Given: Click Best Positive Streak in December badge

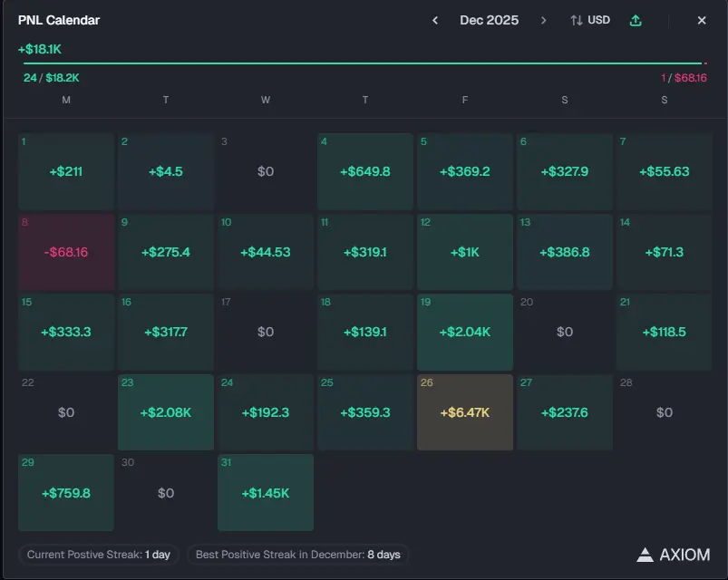Looking at the screenshot, I should coord(297,555).
